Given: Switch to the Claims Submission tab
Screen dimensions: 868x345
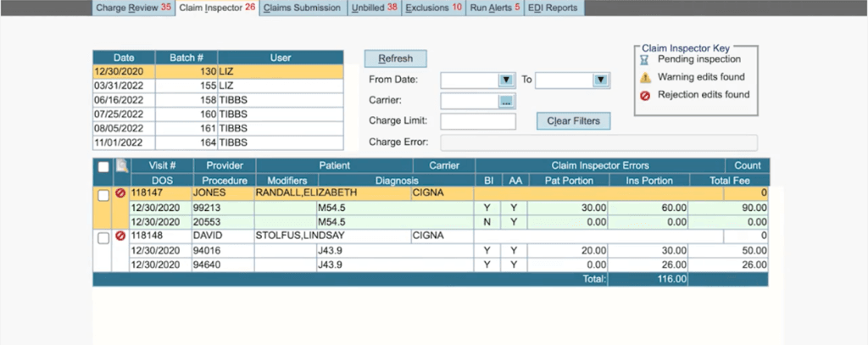Looking at the screenshot, I should pyautogui.click(x=303, y=8).
